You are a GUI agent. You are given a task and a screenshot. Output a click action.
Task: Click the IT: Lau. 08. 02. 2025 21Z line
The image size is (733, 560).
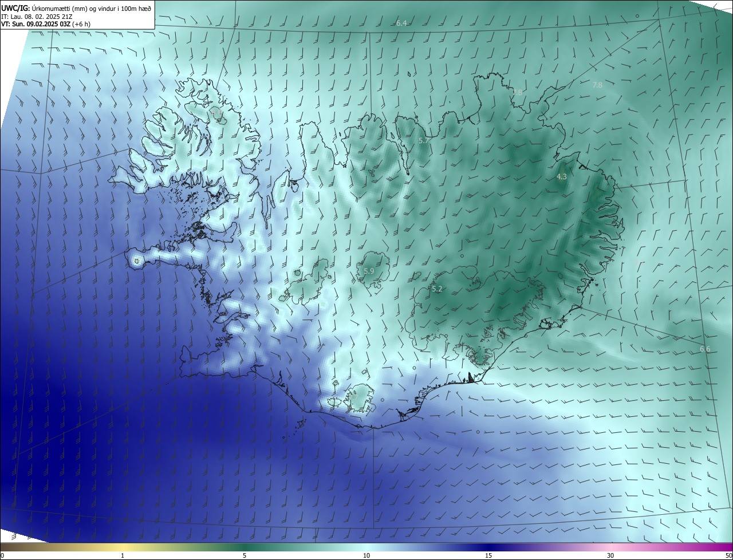[37, 16]
